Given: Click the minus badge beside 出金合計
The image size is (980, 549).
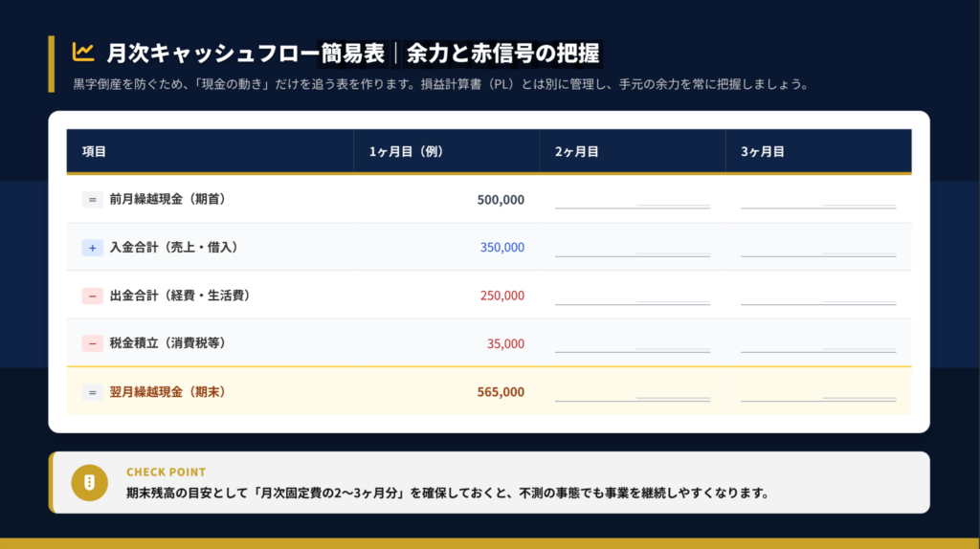Looking at the screenshot, I should pos(93,296).
